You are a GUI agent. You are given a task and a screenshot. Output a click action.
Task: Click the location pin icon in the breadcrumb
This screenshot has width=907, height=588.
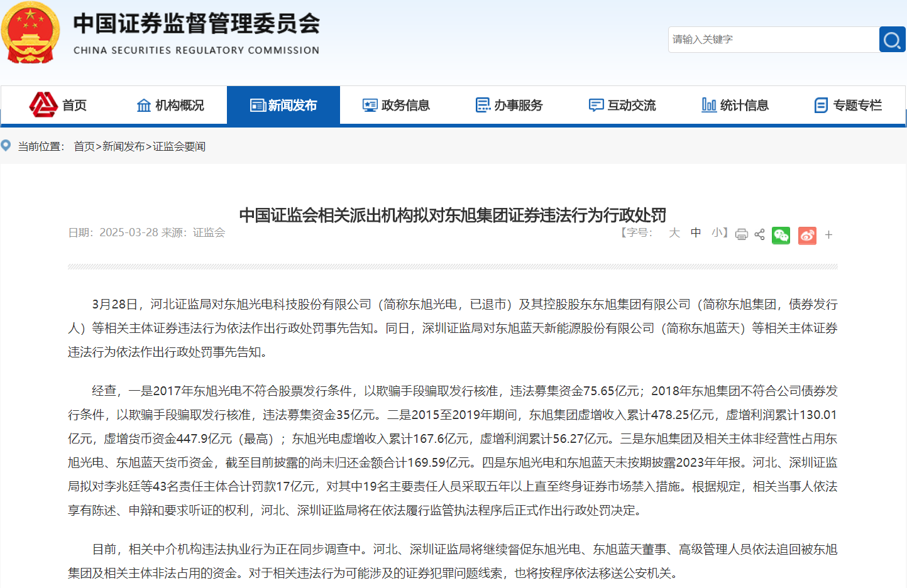click(x=6, y=146)
